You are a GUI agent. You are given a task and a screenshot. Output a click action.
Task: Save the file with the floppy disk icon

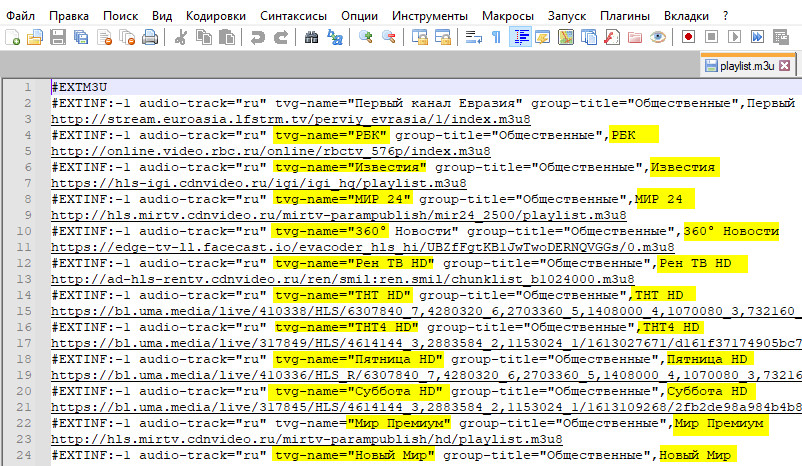point(58,37)
